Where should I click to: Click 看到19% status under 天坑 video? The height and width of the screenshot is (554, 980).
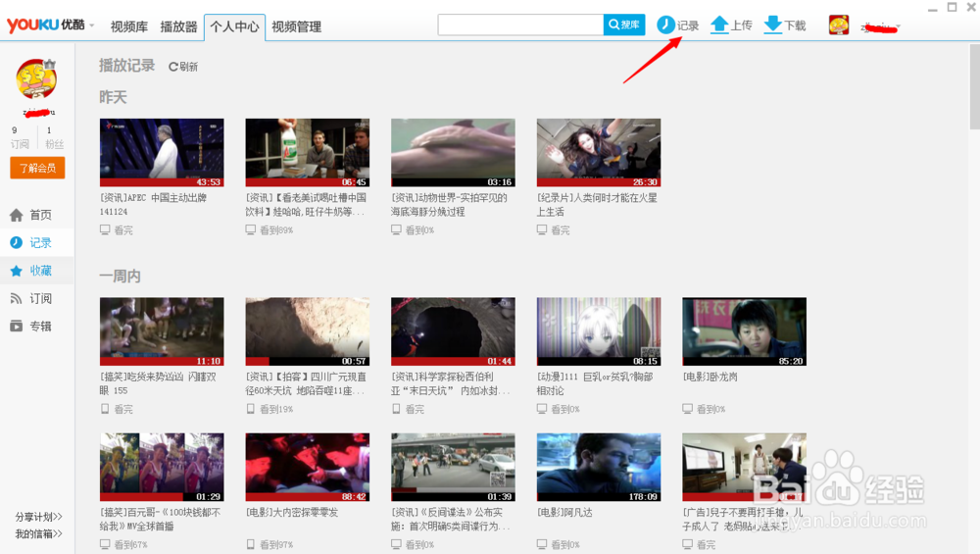point(276,409)
